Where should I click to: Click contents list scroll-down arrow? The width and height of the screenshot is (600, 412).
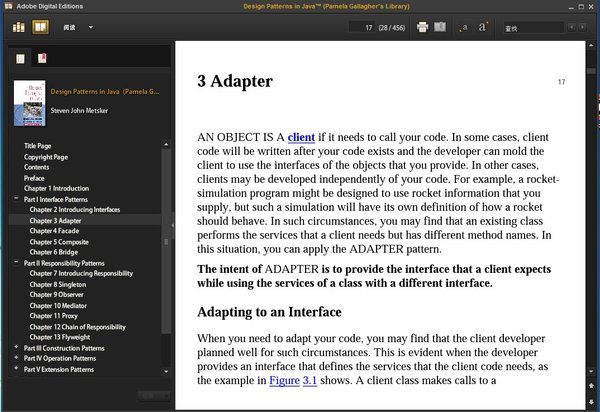click(x=166, y=371)
